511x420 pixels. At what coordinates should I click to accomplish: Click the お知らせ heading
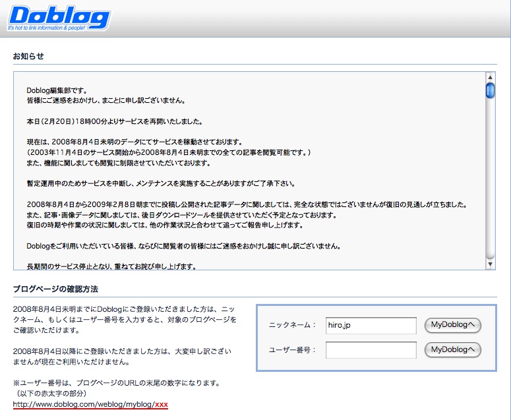point(28,56)
